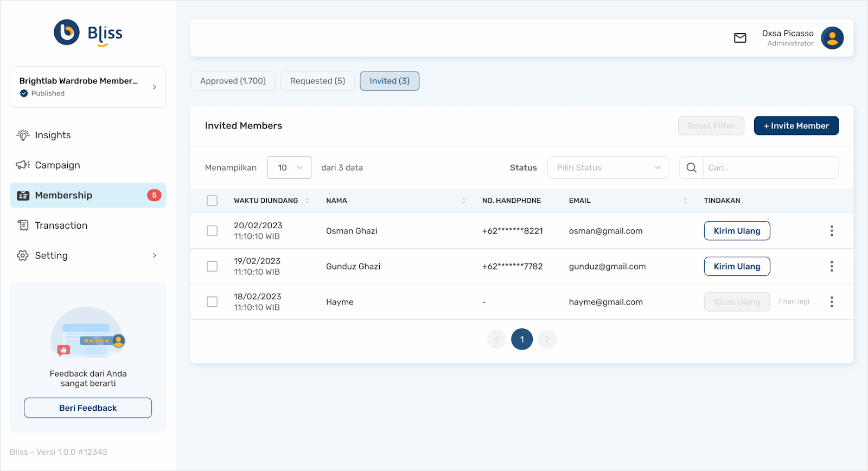The width and height of the screenshot is (868, 471).
Task: Click the Reset Filter button
Action: click(711, 126)
